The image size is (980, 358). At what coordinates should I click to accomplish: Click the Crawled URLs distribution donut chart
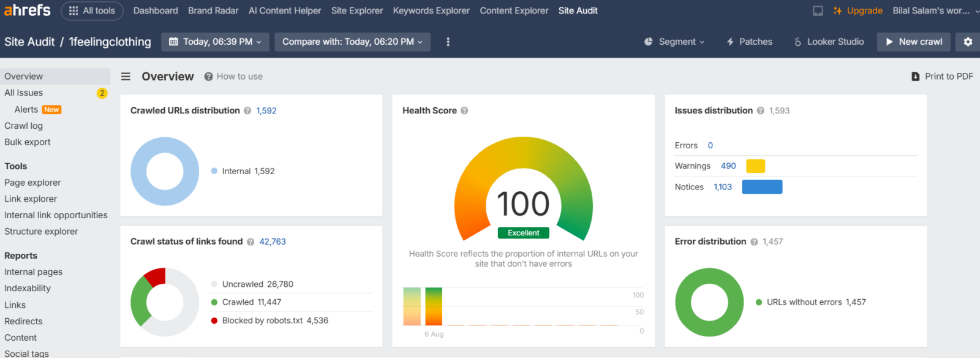[x=165, y=171]
